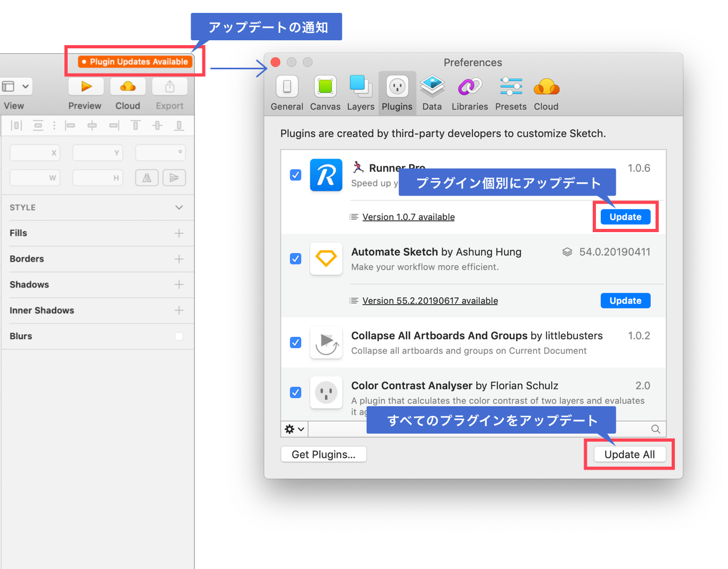Add a new fill with Fills plus
This screenshot has width=728, height=569.
179,233
